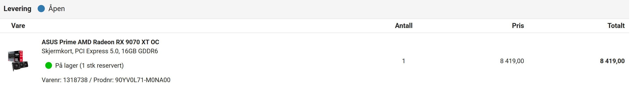Click the '(1 stk reservert)' reservation note
This screenshot has width=644, height=90.
click(x=102, y=66)
